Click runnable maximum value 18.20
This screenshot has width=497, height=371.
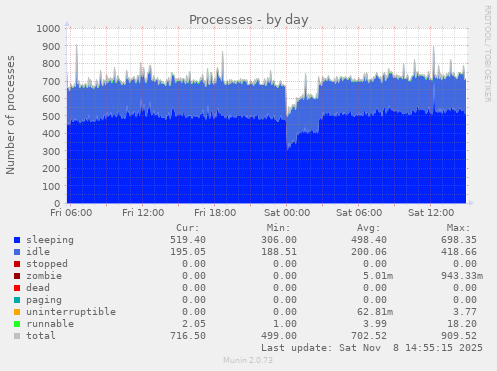pyautogui.click(x=462, y=324)
